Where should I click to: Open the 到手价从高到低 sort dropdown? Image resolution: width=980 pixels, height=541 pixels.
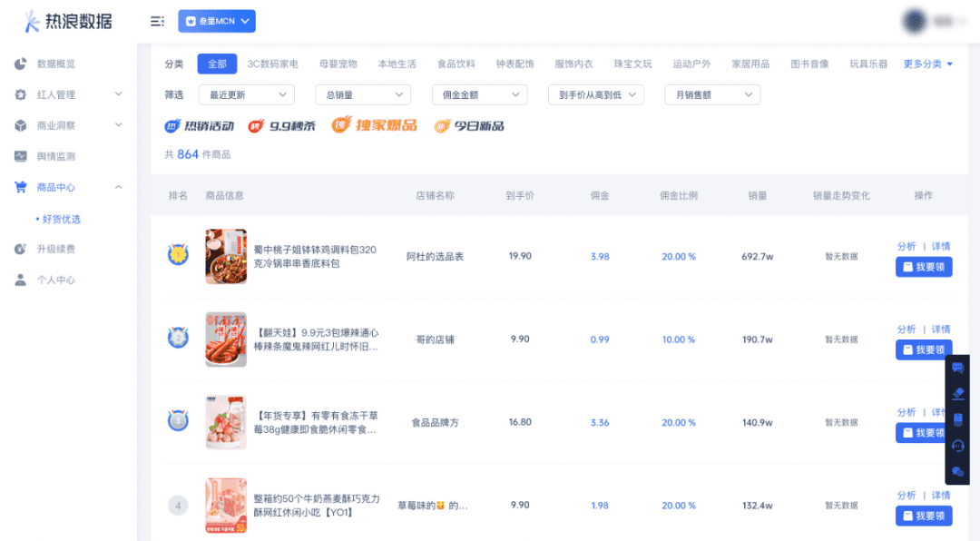point(595,94)
